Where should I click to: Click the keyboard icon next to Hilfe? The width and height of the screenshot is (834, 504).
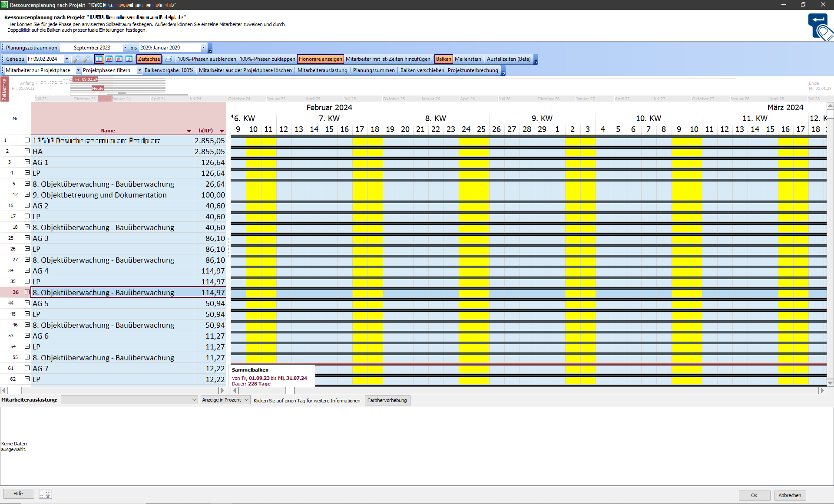point(45,494)
